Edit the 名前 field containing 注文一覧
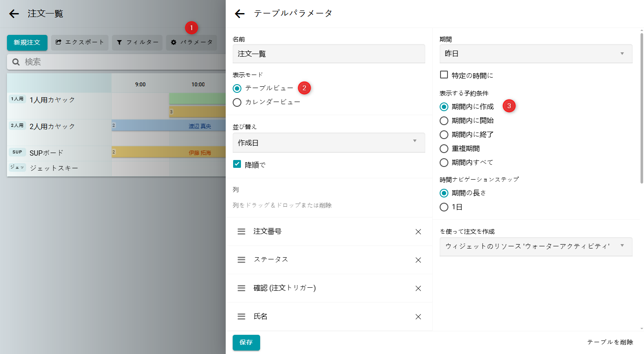This screenshot has width=644, height=354. click(329, 54)
